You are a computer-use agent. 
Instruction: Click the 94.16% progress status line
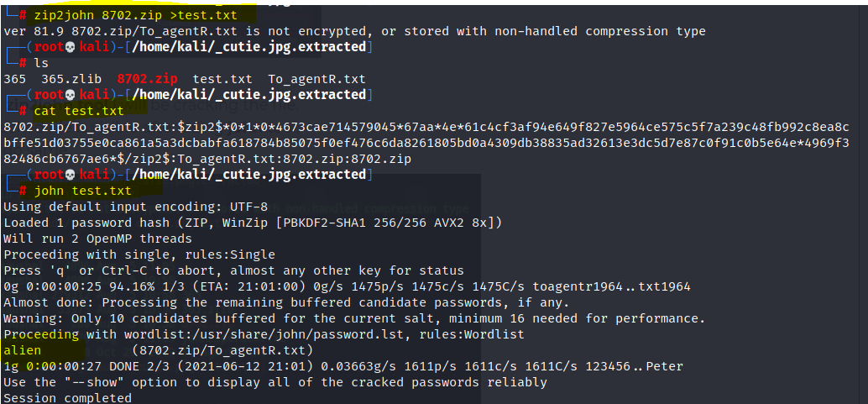tap(347, 286)
